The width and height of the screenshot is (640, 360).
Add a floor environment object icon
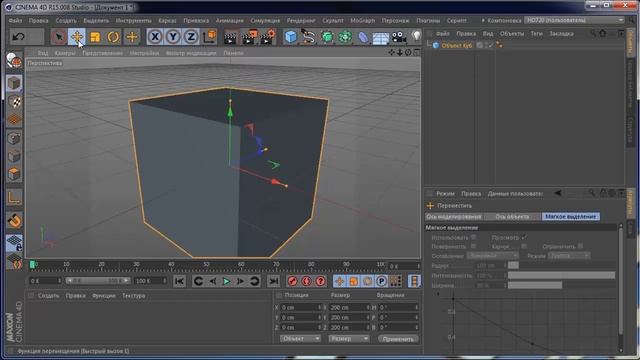click(380, 37)
